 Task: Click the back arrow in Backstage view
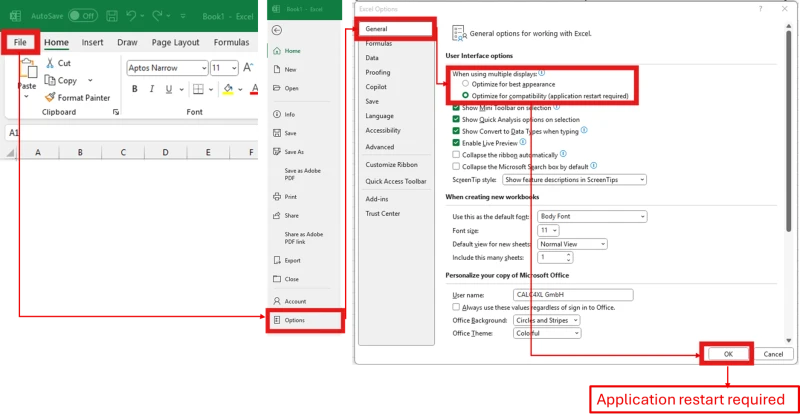tap(276, 29)
